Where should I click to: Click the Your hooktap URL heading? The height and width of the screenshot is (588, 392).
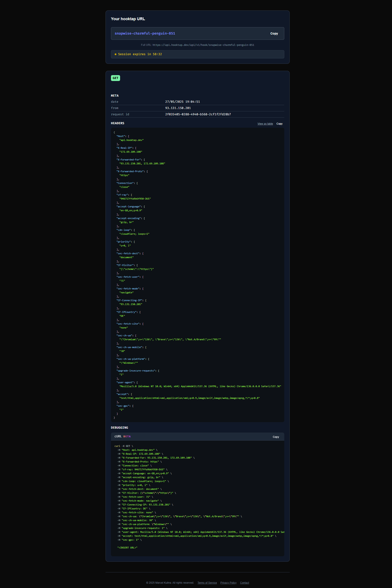[128, 19]
